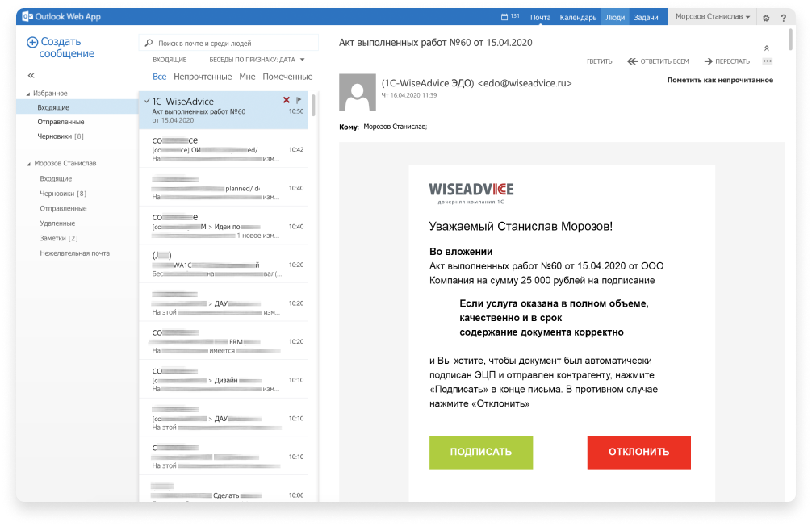Viewport: 812px width, 526px height.
Task: Open settings via the gear icon
Action: pos(766,18)
